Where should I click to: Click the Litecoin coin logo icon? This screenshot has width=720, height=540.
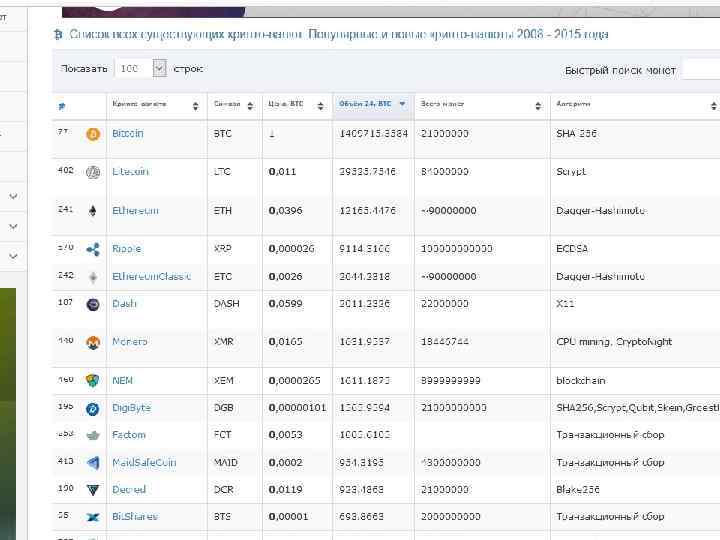click(93, 172)
